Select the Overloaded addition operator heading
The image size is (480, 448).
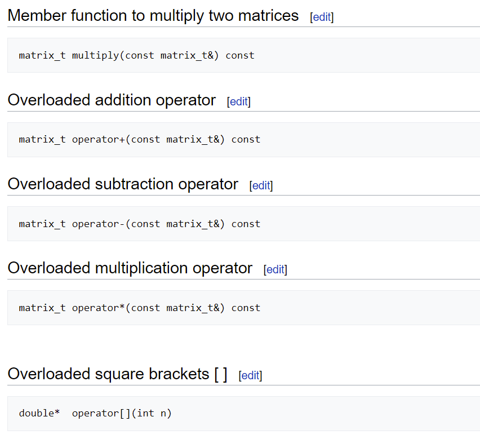(x=111, y=100)
